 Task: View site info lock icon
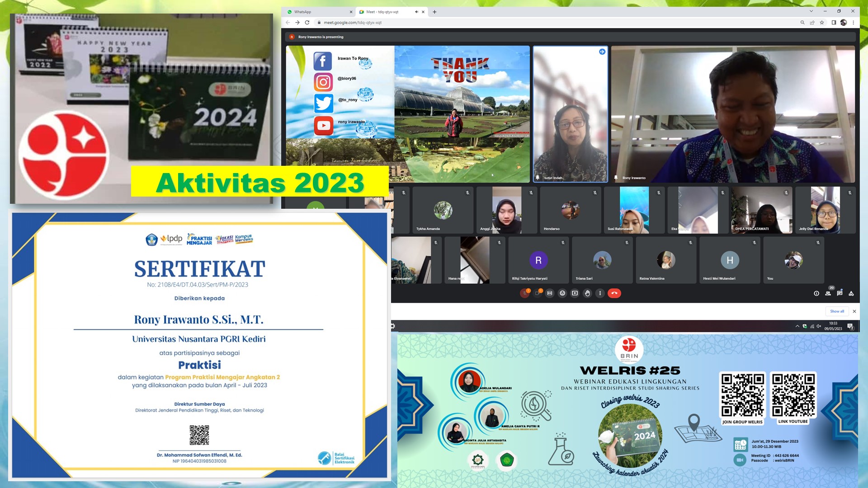[x=319, y=23]
